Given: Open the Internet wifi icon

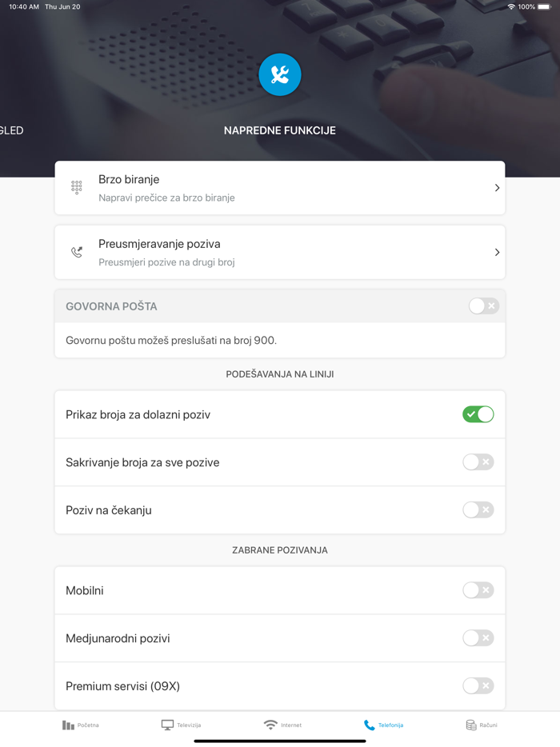Looking at the screenshot, I should (270, 725).
